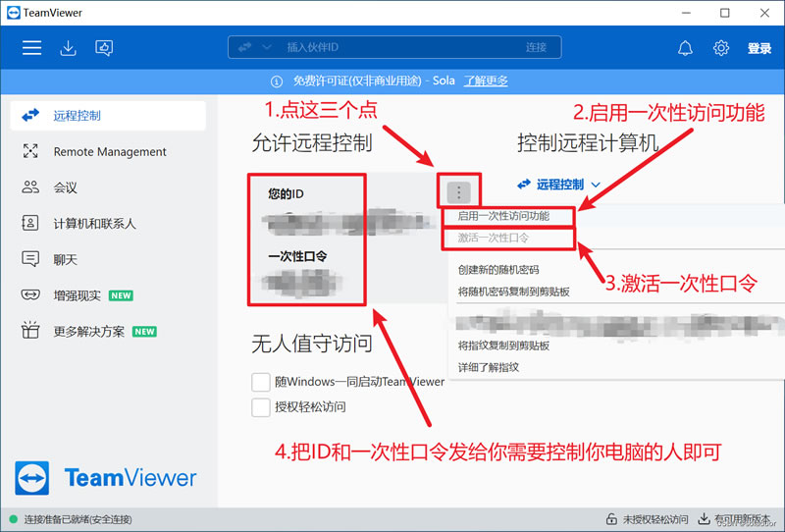
Task: Open the notifications bell icon
Action: (685, 48)
